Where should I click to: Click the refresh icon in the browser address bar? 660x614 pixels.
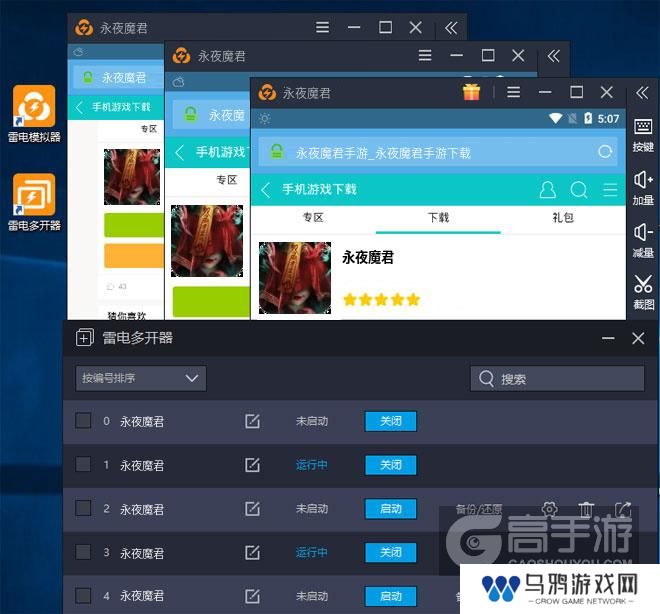click(x=605, y=152)
